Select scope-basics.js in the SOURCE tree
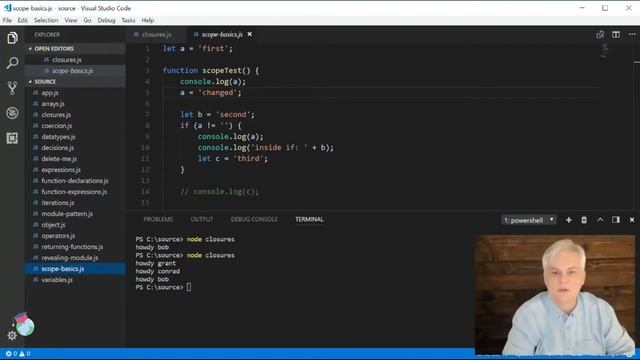Screen dimensions: 640x360 [x=76, y=269]
